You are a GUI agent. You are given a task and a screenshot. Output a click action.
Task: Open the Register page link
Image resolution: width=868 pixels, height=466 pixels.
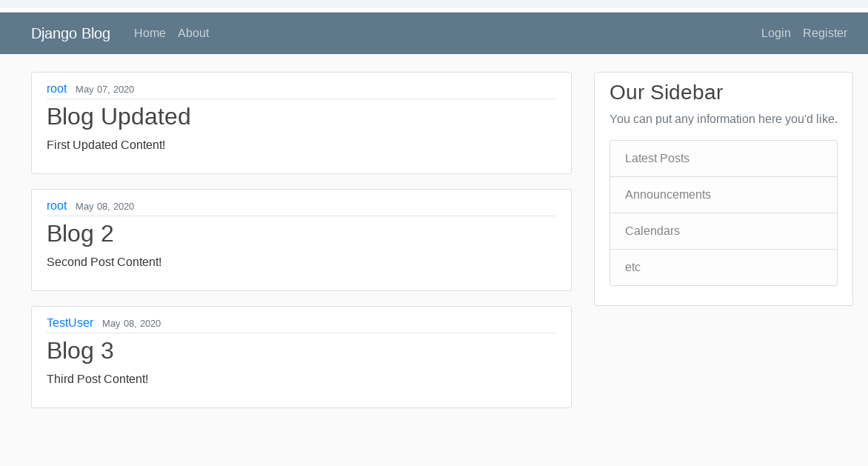click(x=825, y=33)
